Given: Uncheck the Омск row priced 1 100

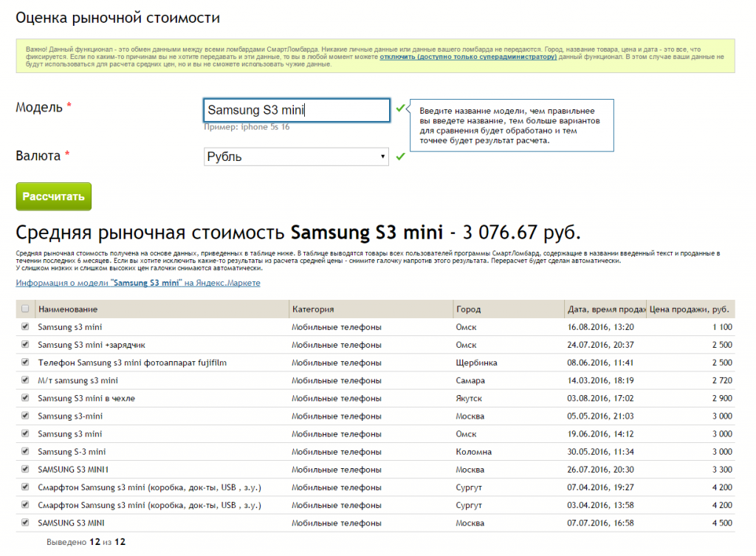Looking at the screenshot, I should [25, 326].
